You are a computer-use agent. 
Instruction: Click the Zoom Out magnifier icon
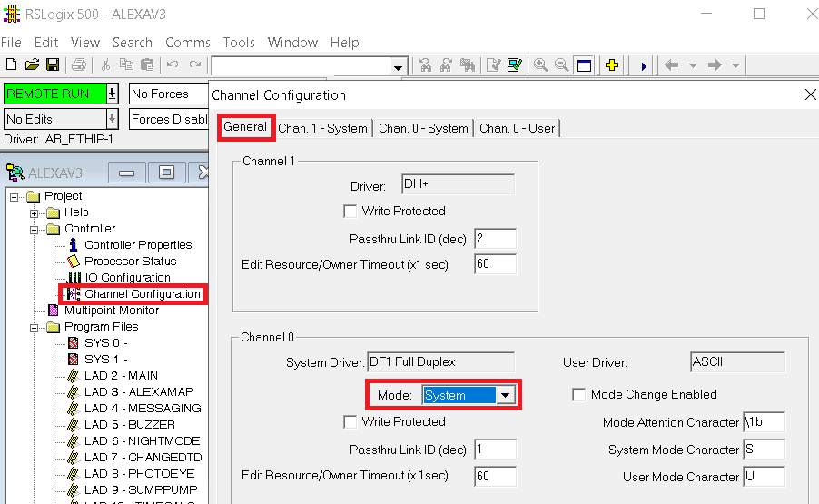tap(561, 65)
